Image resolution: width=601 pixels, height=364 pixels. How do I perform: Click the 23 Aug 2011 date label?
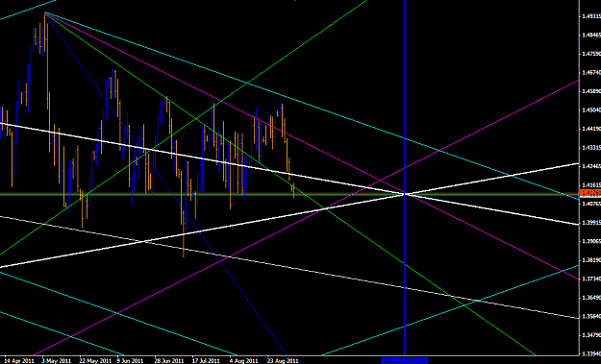283,360
